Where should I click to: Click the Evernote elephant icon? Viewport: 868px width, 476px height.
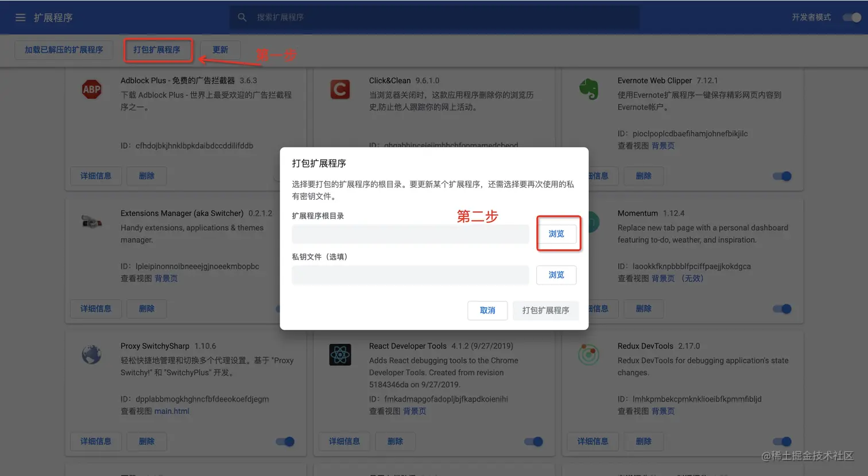[588, 89]
